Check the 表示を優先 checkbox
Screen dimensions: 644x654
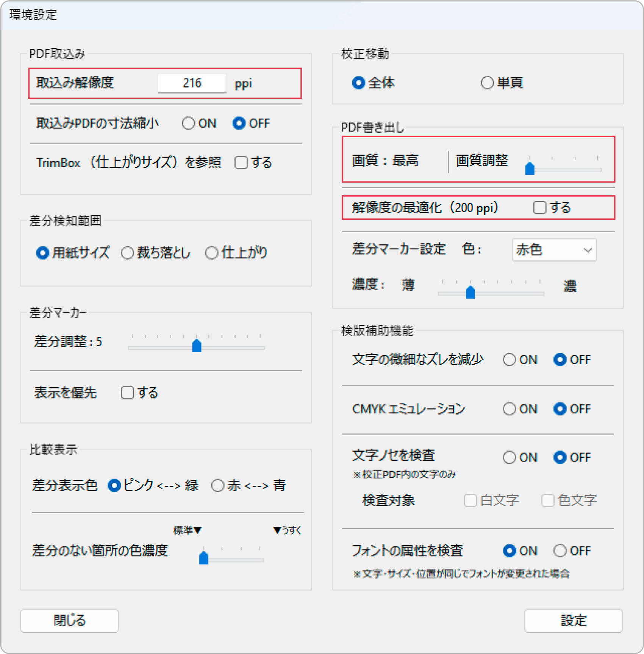[x=127, y=393]
